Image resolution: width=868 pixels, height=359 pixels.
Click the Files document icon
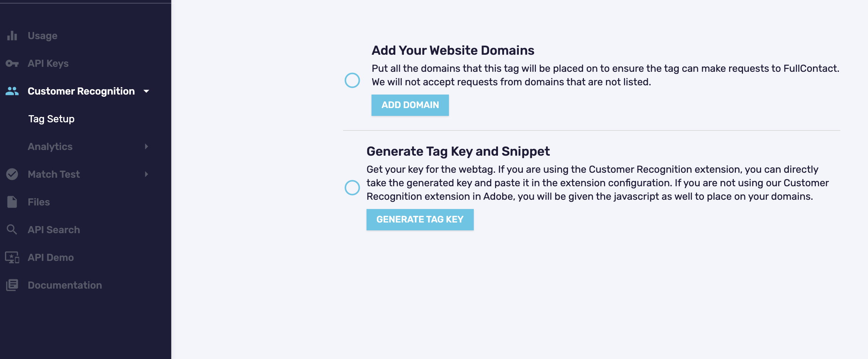(x=12, y=202)
